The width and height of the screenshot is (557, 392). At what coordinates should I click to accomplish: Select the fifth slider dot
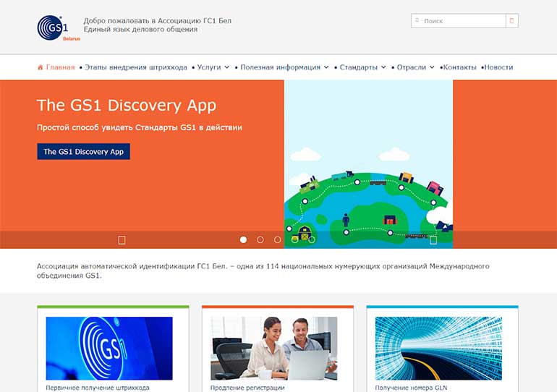click(312, 240)
